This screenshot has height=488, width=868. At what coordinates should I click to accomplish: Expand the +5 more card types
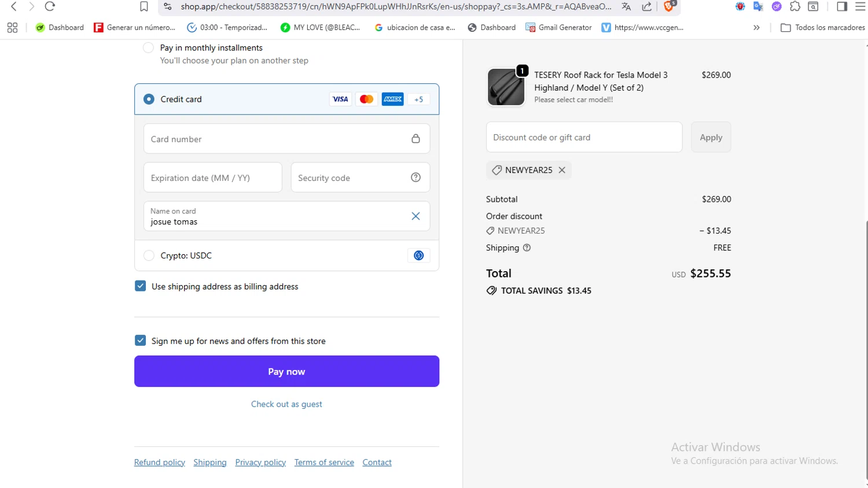click(419, 99)
